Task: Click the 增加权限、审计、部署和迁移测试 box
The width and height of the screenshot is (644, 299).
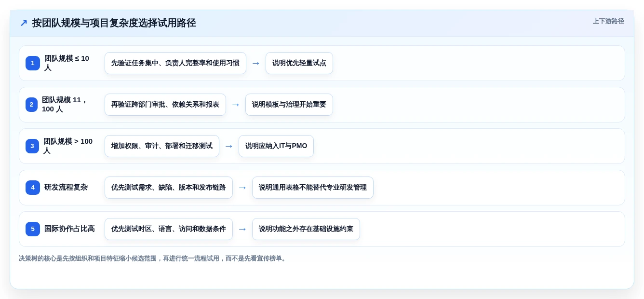Action: [162, 146]
